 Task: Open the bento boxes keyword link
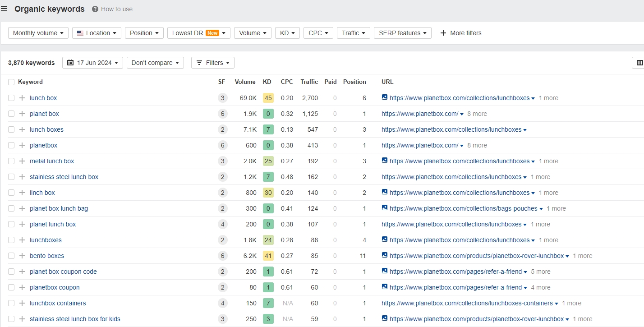pos(47,256)
